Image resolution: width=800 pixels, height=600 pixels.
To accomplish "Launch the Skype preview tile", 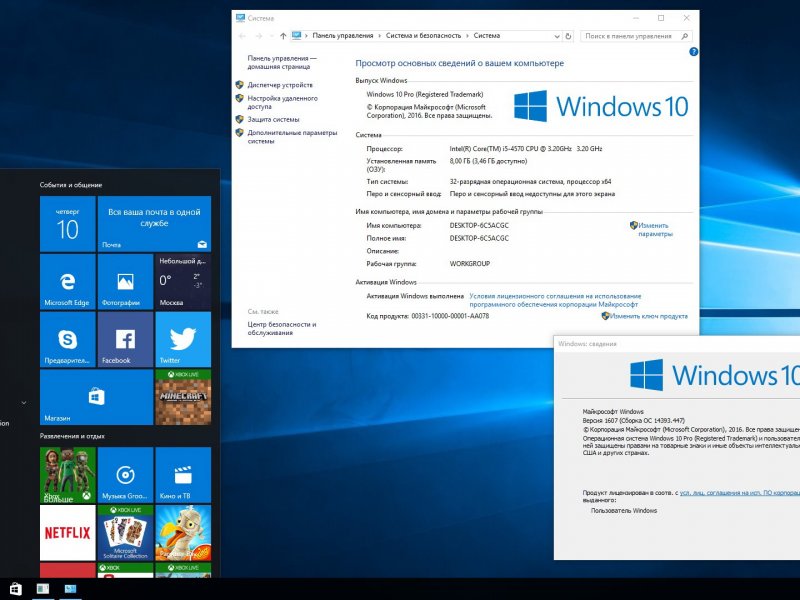I will (68, 339).
